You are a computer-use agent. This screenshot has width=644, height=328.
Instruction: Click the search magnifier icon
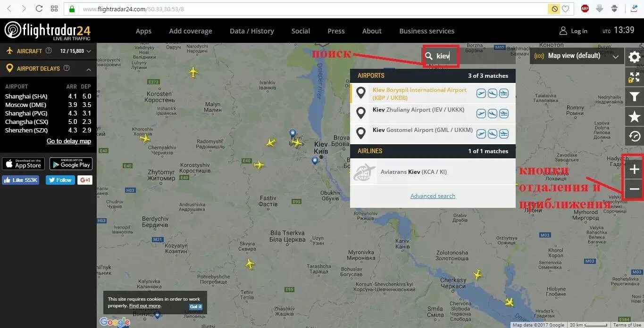(x=429, y=56)
